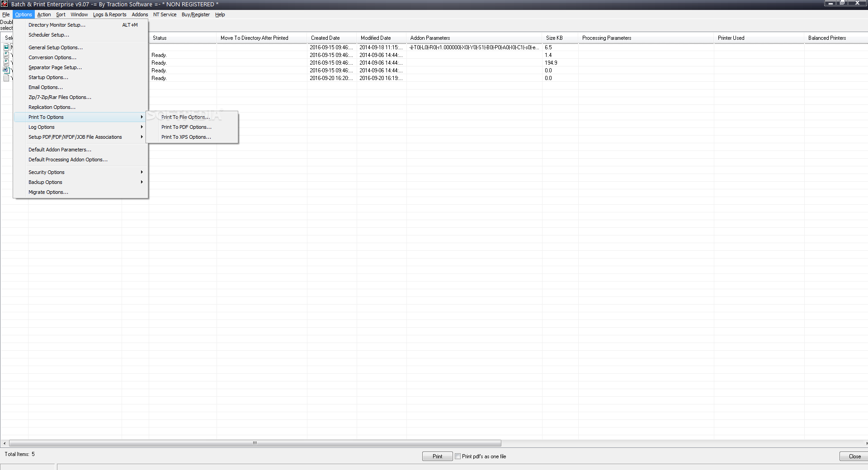
Task: Select the plain text file icon in the list
Action: click(x=6, y=78)
